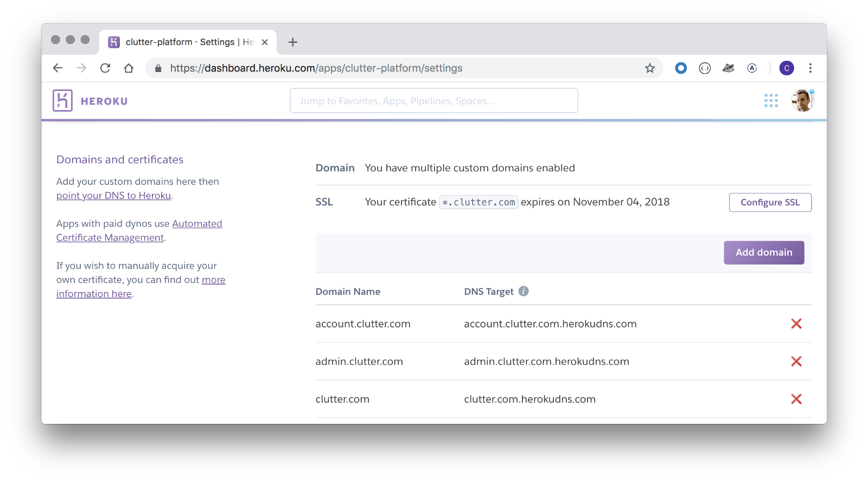Open the round ellipsis browser extension
The image size is (868, 483).
coord(705,68)
